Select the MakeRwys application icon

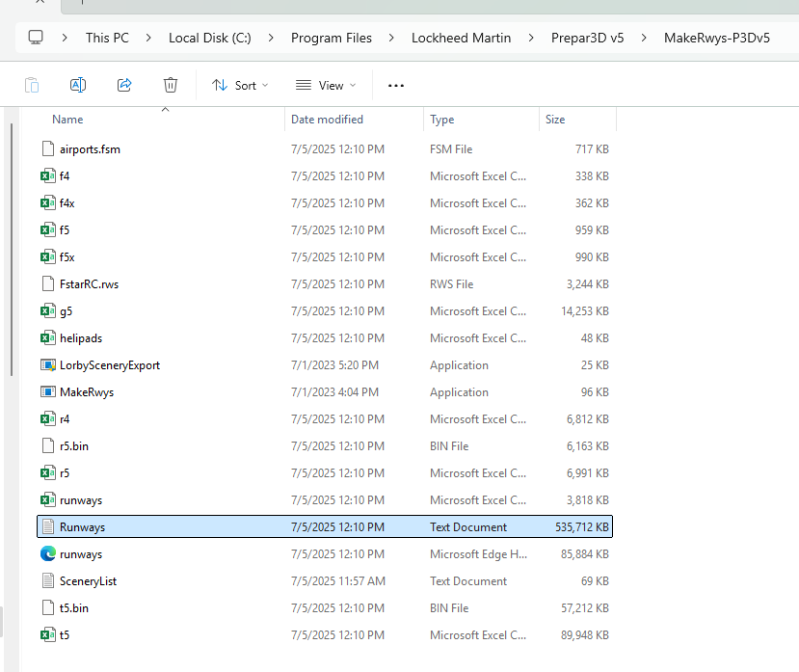click(48, 392)
